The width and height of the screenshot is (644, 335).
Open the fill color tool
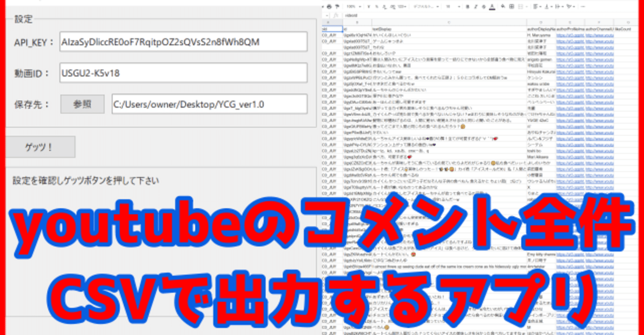[503, 7]
